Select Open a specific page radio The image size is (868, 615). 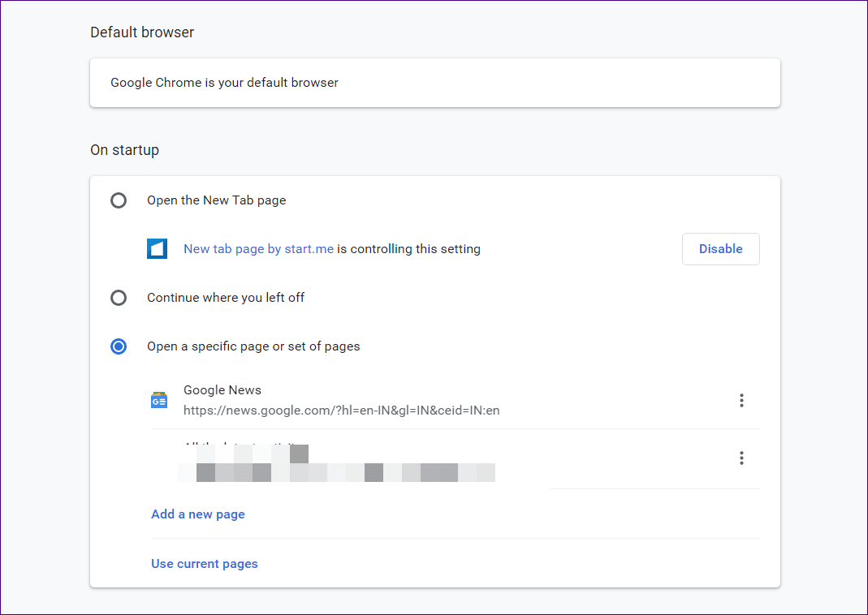click(119, 346)
